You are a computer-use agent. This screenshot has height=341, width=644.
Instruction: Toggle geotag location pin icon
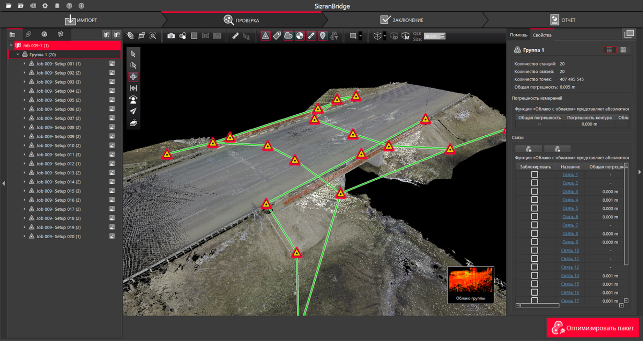pyautogui.click(x=323, y=36)
